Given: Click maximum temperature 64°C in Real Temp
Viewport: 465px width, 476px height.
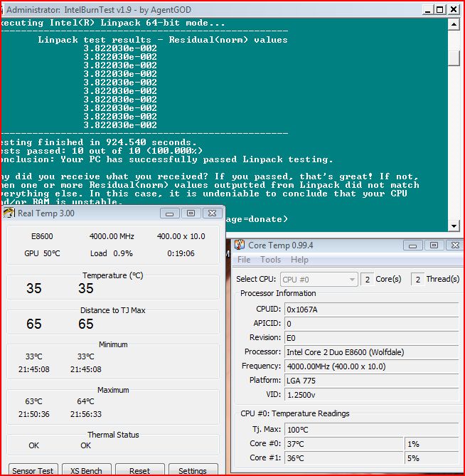Looking at the screenshot, I should pyautogui.click(x=85, y=401).
